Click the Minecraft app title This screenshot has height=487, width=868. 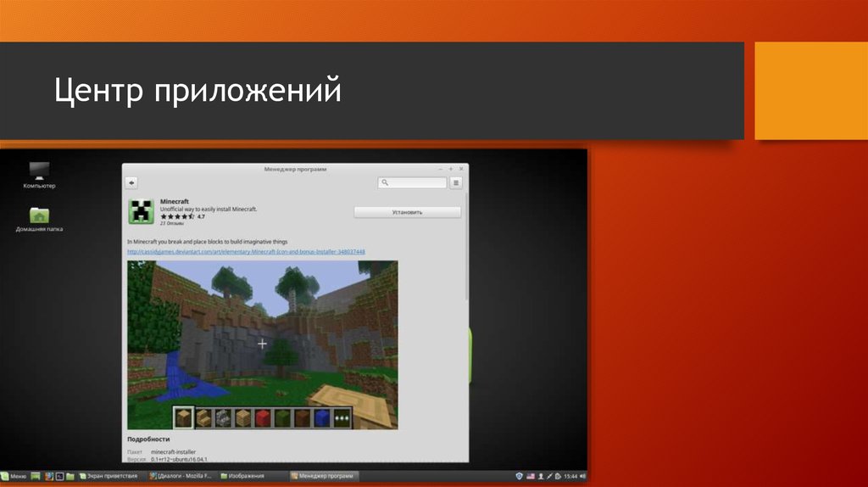tap(175, 201)
